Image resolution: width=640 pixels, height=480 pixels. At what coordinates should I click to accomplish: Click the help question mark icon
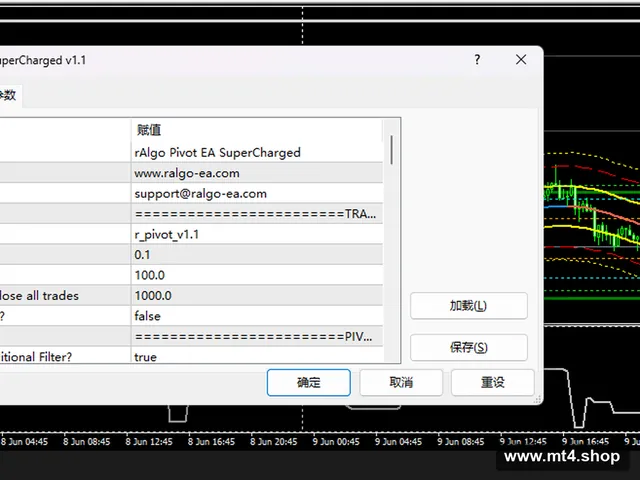click(477, 60)
